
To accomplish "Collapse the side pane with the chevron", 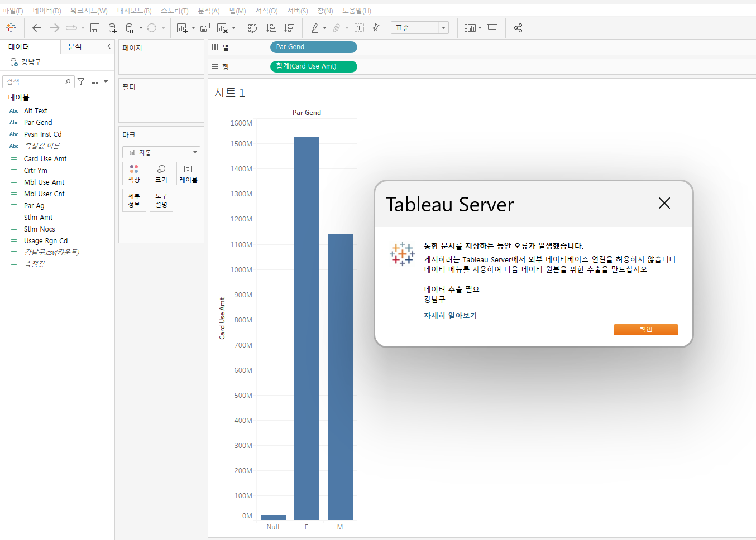I will tap(108, 46).
